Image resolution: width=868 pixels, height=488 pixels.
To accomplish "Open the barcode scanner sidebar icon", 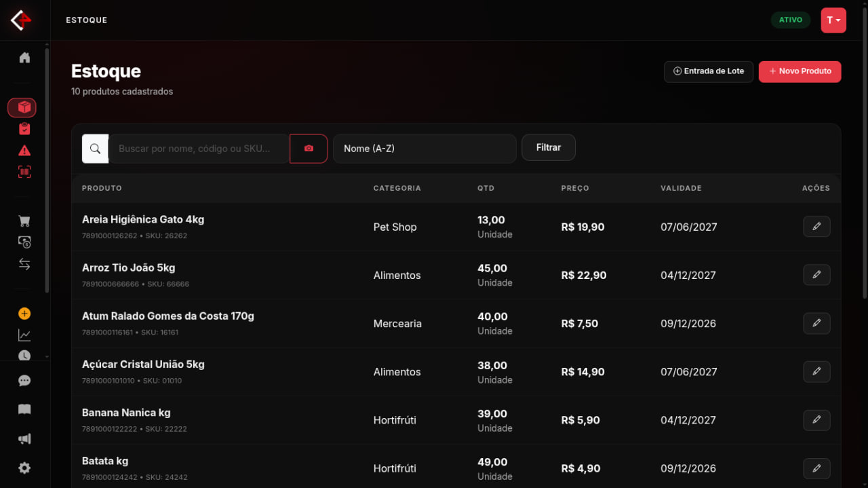I will 24,172.
